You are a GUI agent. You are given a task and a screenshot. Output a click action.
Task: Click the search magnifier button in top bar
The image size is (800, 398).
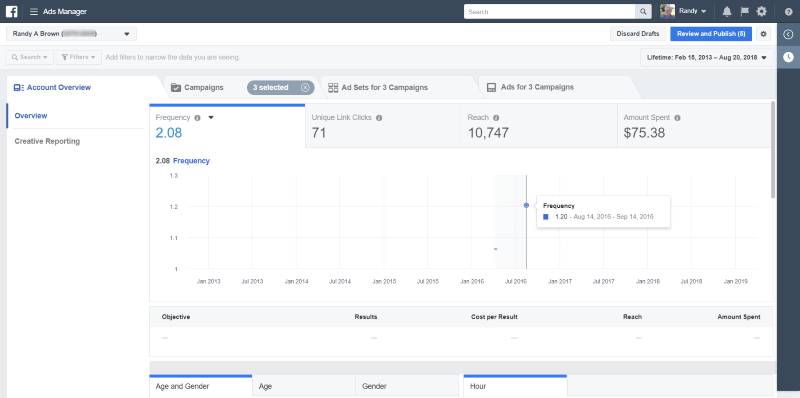643,12
